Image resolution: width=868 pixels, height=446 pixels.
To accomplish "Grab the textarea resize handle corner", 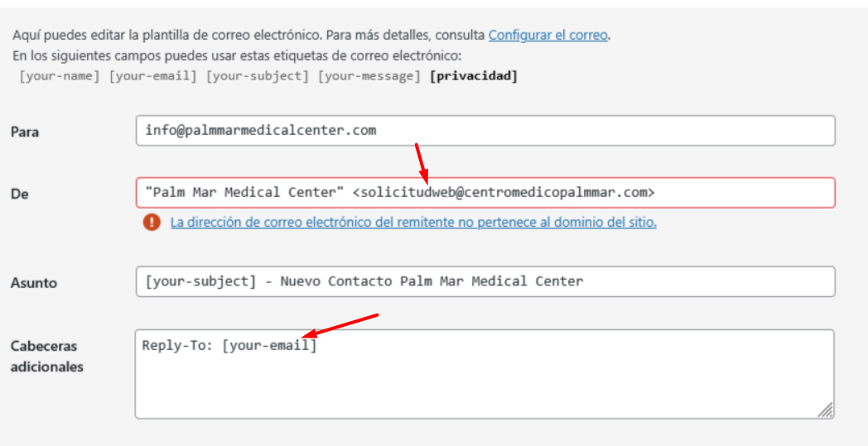I will (x=826, y=410).
